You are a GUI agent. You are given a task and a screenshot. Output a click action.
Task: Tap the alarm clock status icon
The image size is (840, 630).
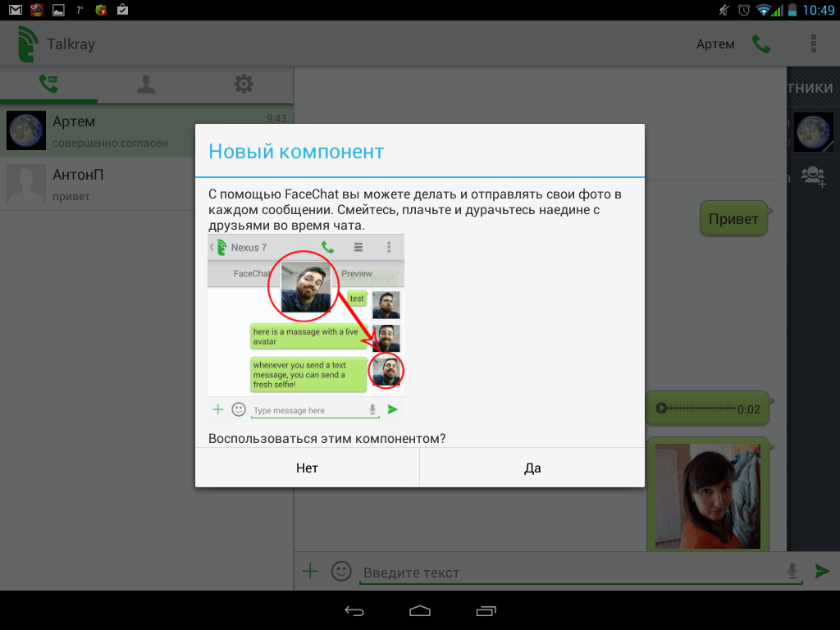point(743,10)
